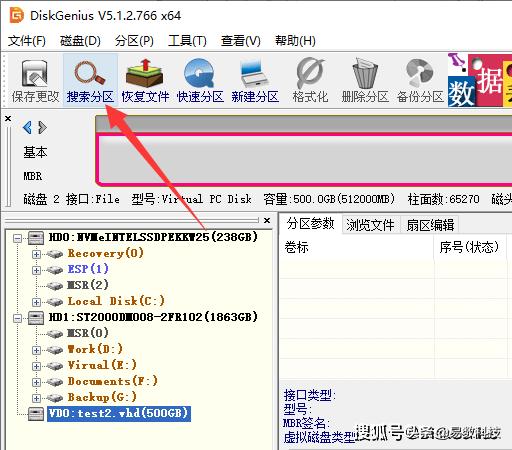512x450 pixels.
Task: Open the 文件(F) menu
Action: tap(27, 41)
